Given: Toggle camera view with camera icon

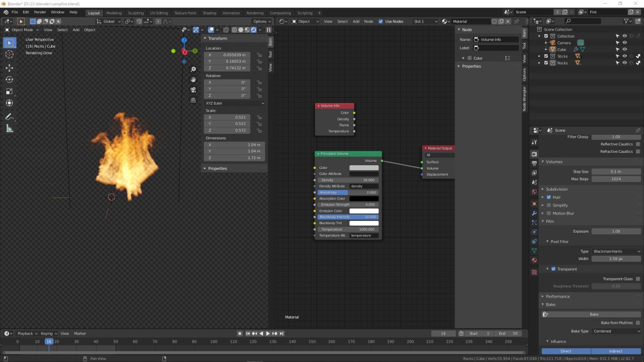Looking at the screenshot, I should (x=193, y=90).
